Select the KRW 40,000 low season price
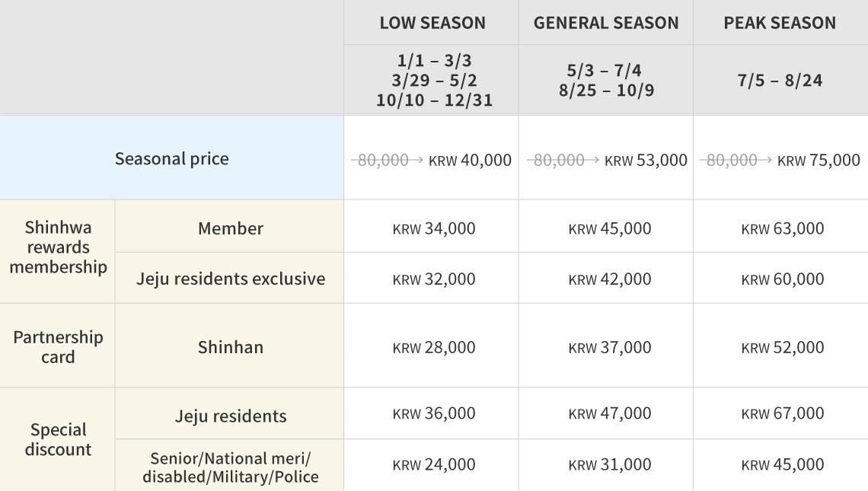 [470, 160]
